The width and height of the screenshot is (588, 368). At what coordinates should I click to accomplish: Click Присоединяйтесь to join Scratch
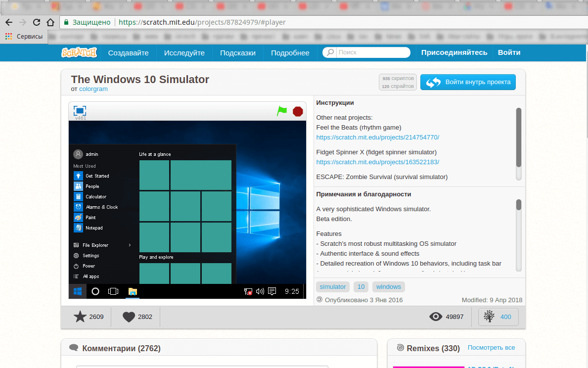[x=454, y=52]
